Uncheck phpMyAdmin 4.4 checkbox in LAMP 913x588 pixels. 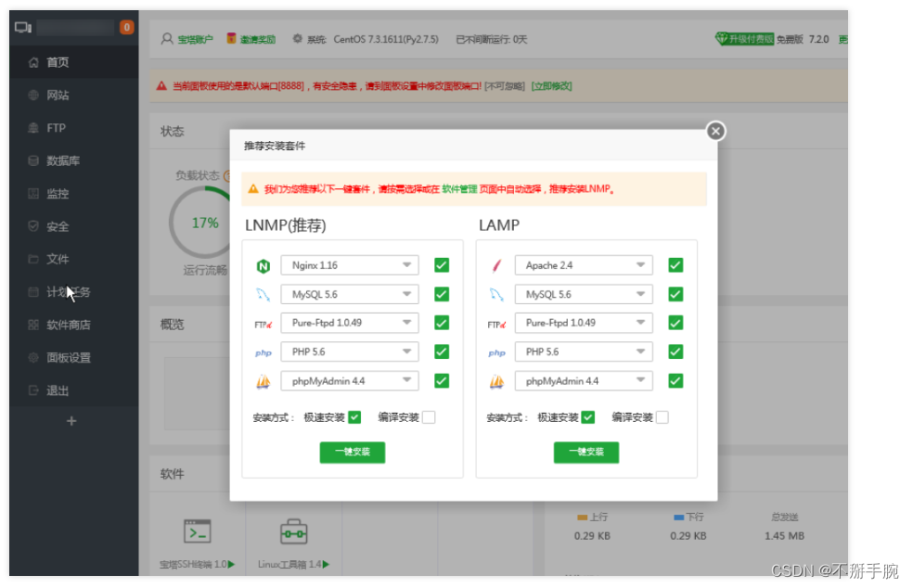(x=675, y=381)
